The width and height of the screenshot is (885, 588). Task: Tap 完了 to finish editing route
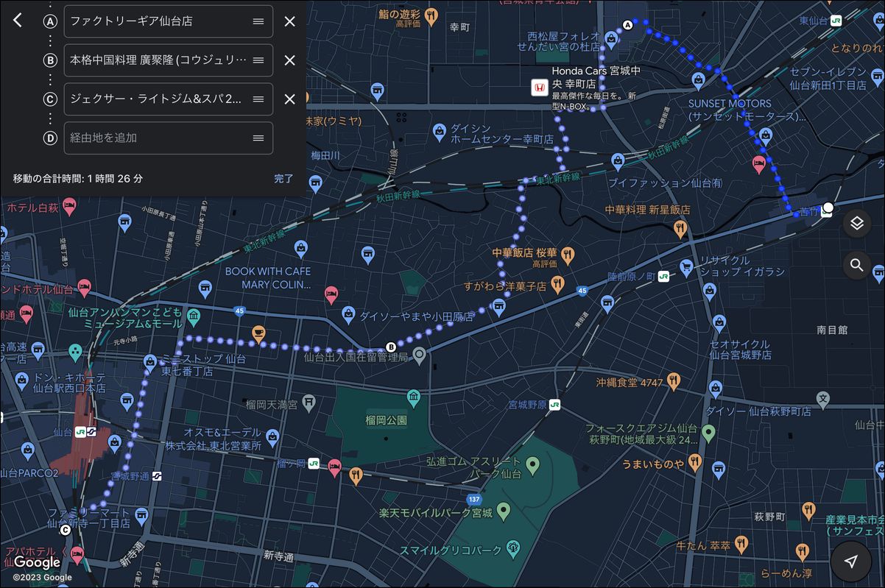[x=283, y=178]
